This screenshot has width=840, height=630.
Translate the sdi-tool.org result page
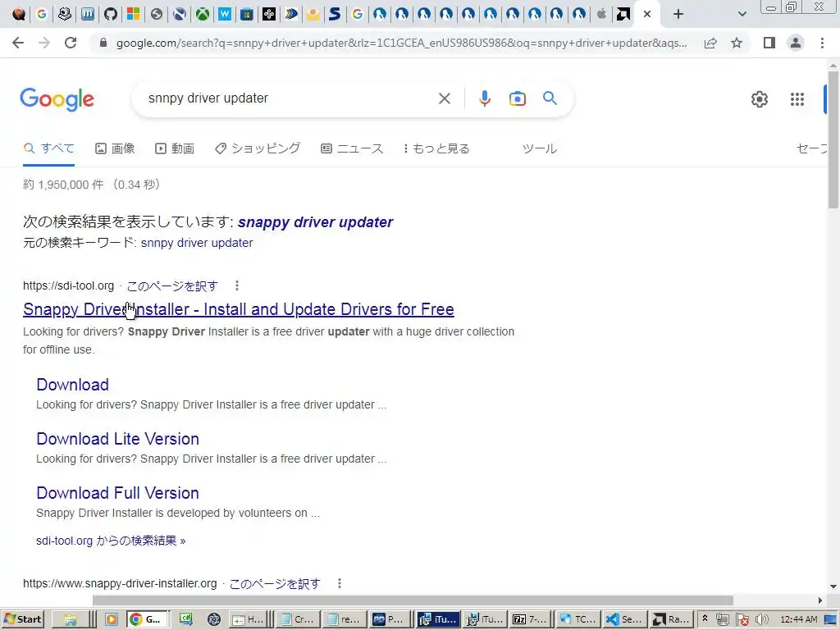coord(172,286)
